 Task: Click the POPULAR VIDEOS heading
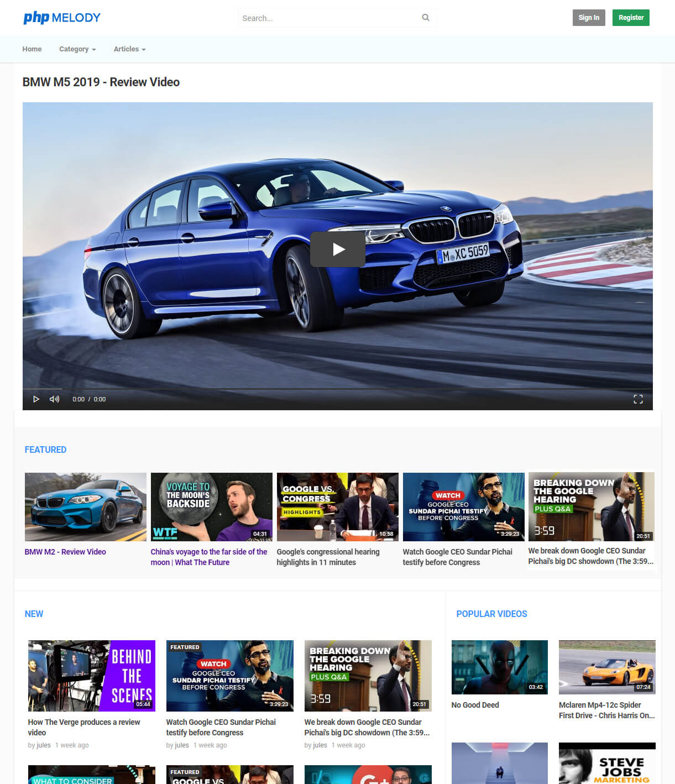coord(492,614)
